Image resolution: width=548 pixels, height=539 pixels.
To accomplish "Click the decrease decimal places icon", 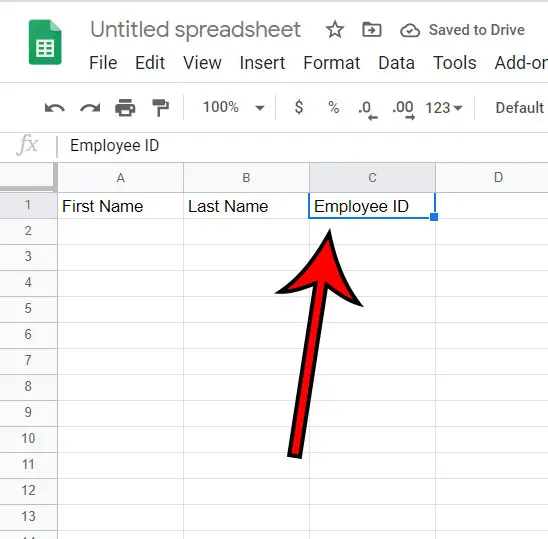I will coord(368,110).
